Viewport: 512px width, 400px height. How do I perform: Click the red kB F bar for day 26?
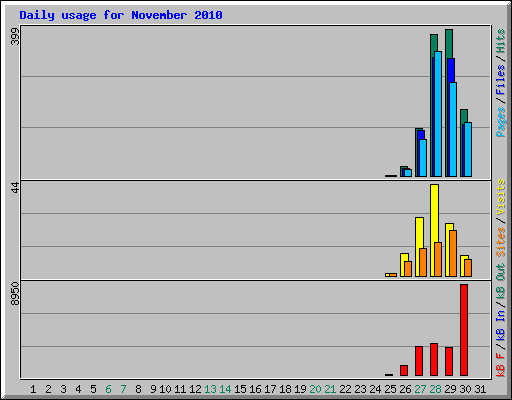[x=404, y=370]
